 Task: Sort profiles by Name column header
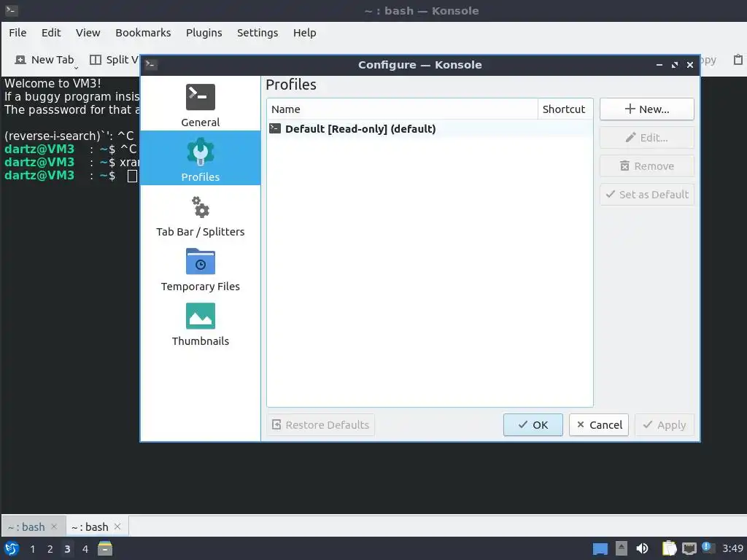click(x=402, y=109)
